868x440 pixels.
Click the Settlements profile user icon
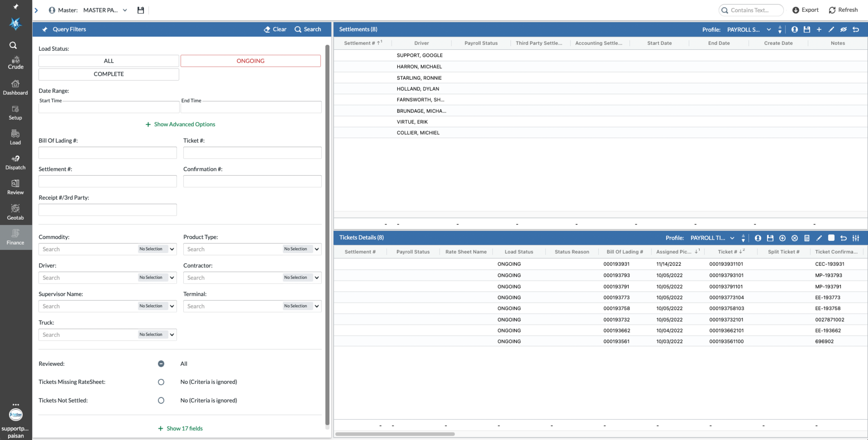[x=794, y=29]
